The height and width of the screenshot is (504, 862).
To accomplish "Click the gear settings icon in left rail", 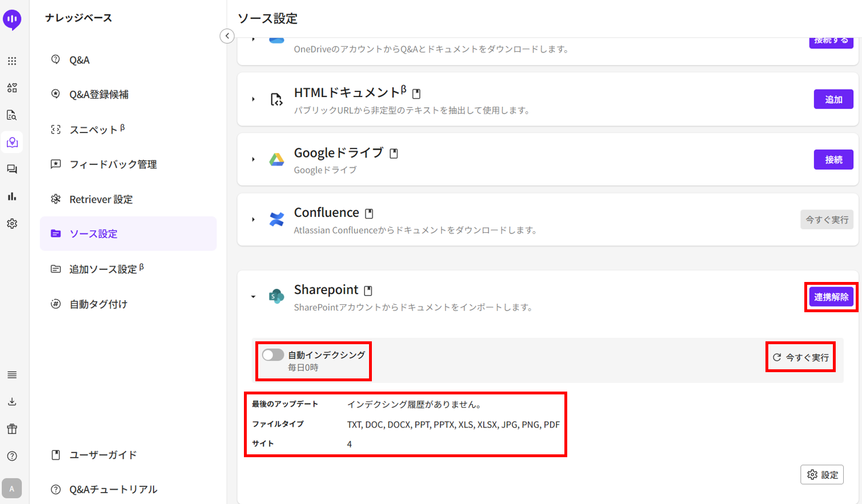I will (12, 224).
